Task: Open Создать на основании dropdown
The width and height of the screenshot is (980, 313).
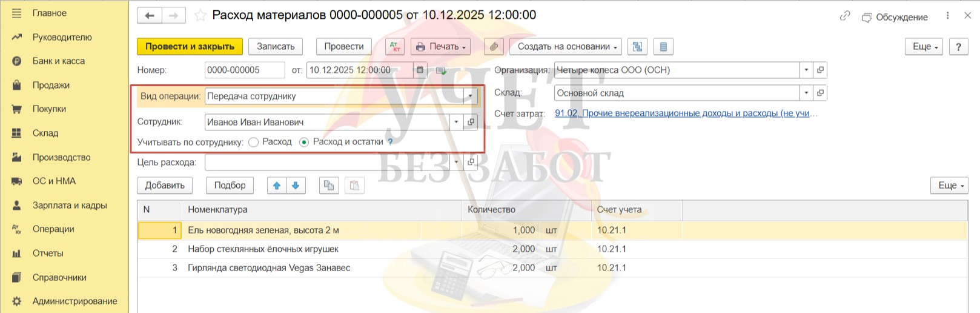Action: tap(566, 47)
